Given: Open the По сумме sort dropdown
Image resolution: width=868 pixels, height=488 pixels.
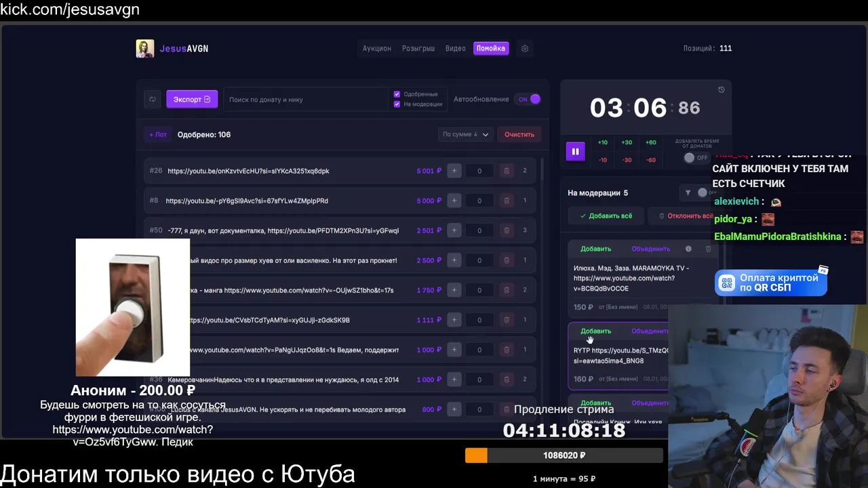Looking at the screenshot, I should click(465, 134).
